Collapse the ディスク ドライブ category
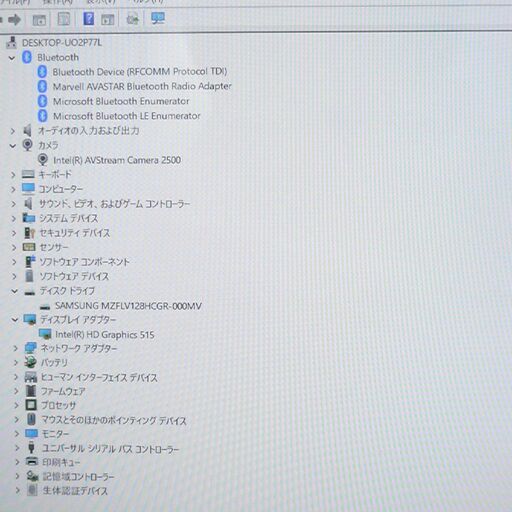The image size is (512, 512). point(14,291)
